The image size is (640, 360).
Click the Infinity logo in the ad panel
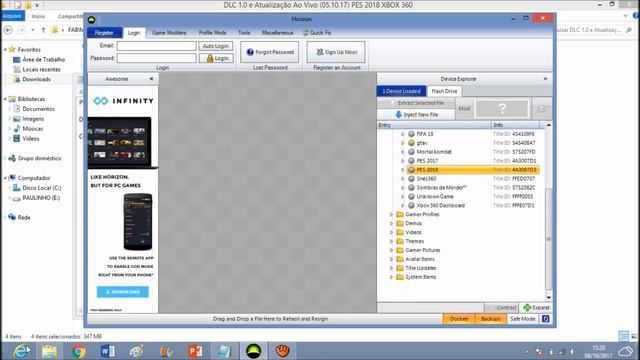[x=123, y=101]
